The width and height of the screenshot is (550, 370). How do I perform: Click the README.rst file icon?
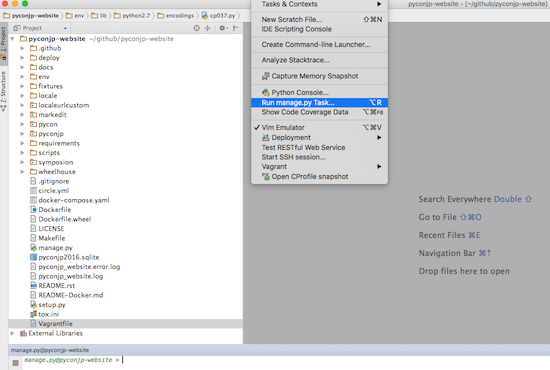[x=33, y=285]
